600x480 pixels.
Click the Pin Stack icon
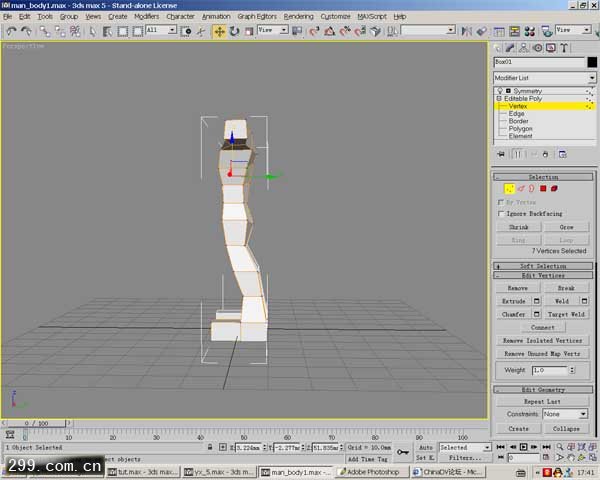(501, 154)
